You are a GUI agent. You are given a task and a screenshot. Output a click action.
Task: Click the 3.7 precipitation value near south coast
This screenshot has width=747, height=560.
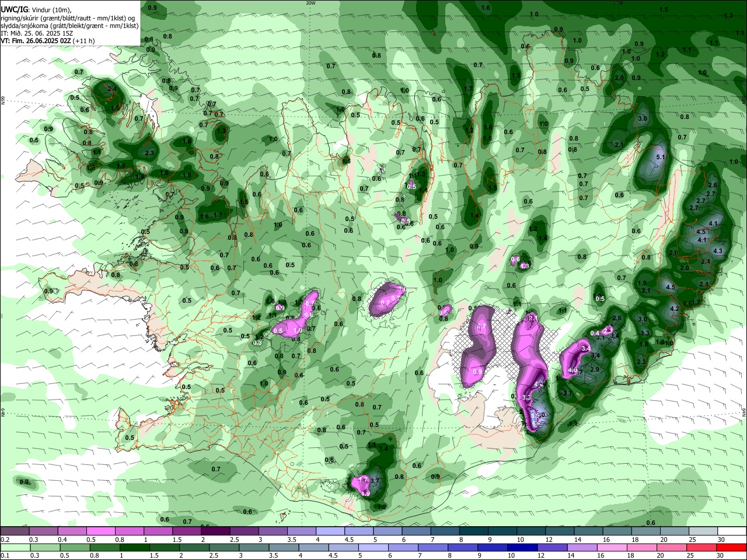(x=375, y=481)
